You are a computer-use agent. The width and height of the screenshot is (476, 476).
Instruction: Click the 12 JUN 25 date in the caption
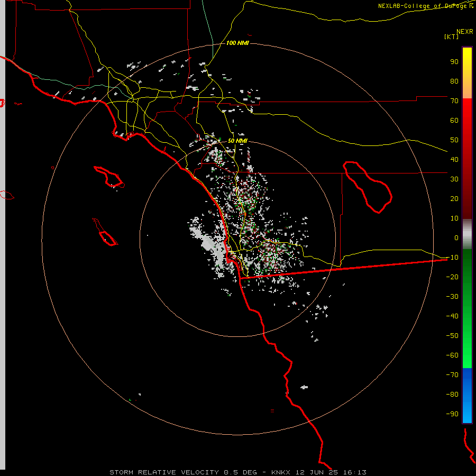(x=317, y=472)
